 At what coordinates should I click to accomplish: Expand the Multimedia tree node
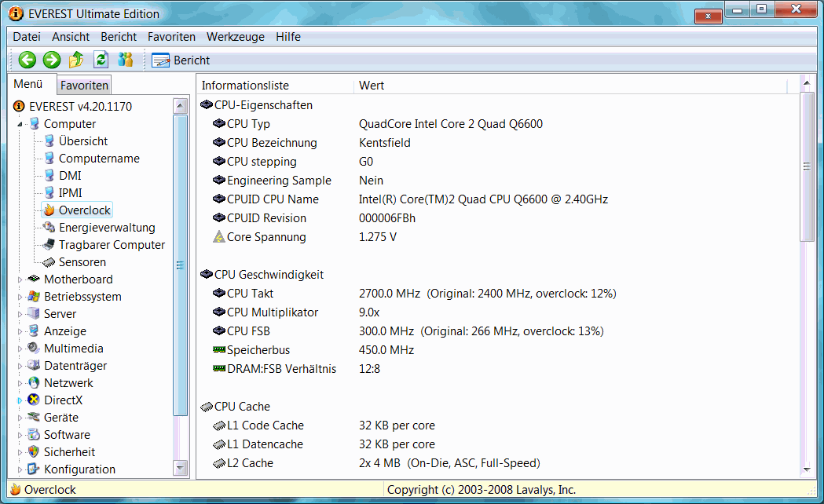point(20,349)
